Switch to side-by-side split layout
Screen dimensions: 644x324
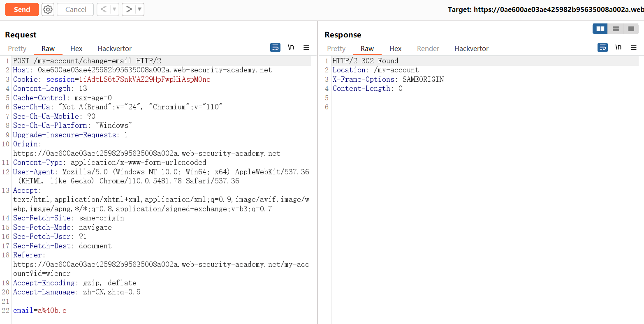coord(600,29)
